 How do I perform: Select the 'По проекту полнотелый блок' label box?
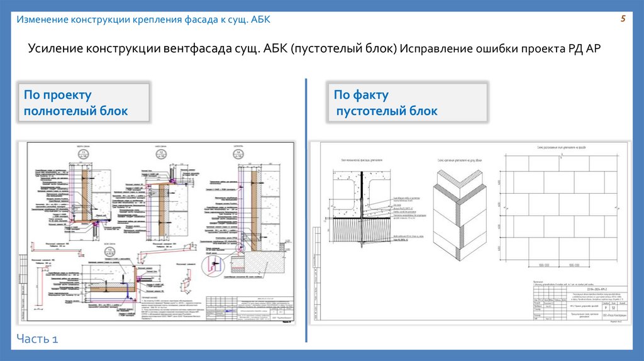coord(84,103)
